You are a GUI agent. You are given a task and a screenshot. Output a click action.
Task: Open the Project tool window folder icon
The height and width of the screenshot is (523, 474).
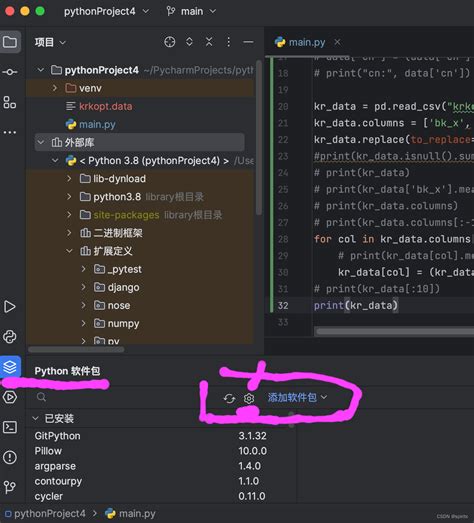[10, 42]
